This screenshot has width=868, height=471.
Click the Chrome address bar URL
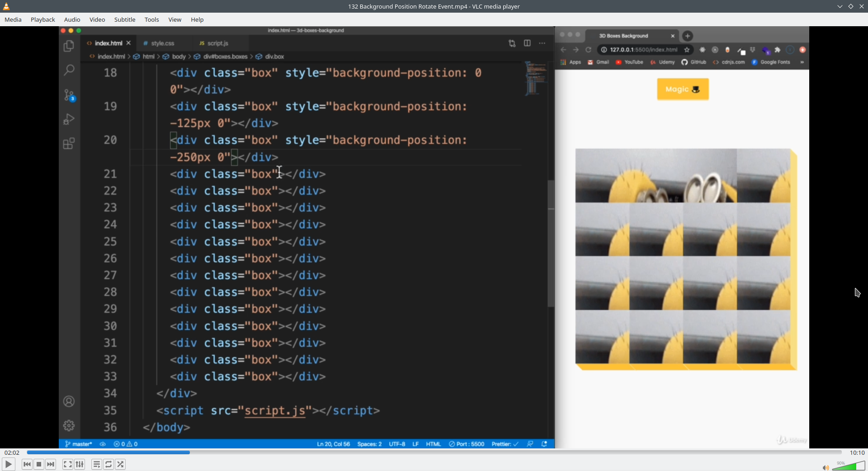click(643, 50)
